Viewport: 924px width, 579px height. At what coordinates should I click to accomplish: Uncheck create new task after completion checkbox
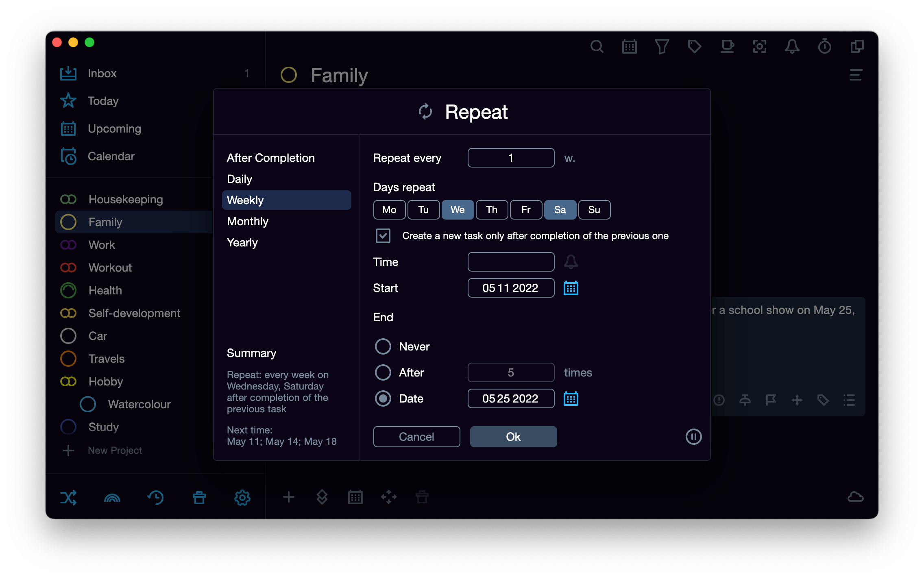[383, 236]
